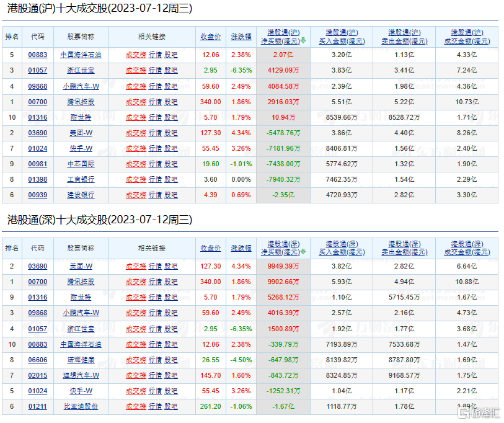
Task: Open stock code 01398
Action: [38, 179]
